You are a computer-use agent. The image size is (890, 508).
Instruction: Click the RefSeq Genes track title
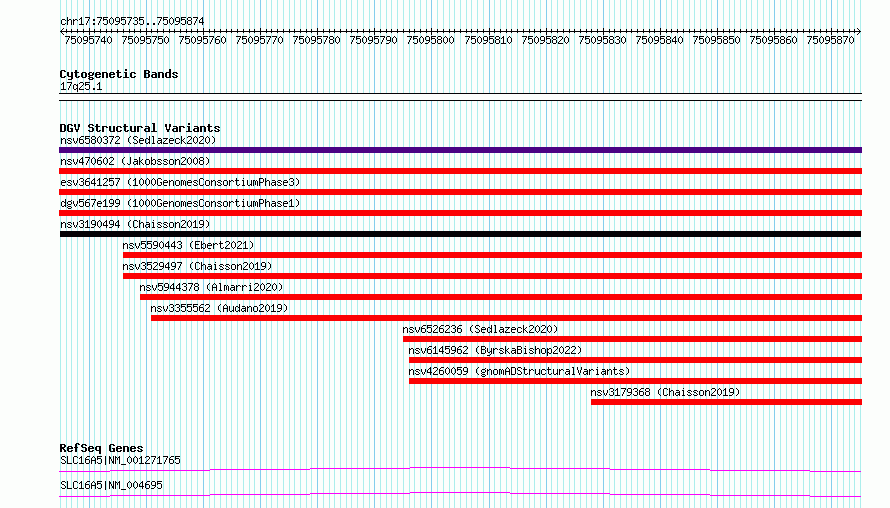[x=101, y=448]
